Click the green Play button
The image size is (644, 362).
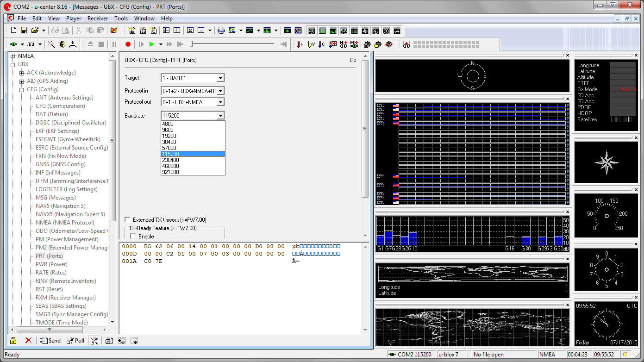pyautogui.click(x=152, y=44)
